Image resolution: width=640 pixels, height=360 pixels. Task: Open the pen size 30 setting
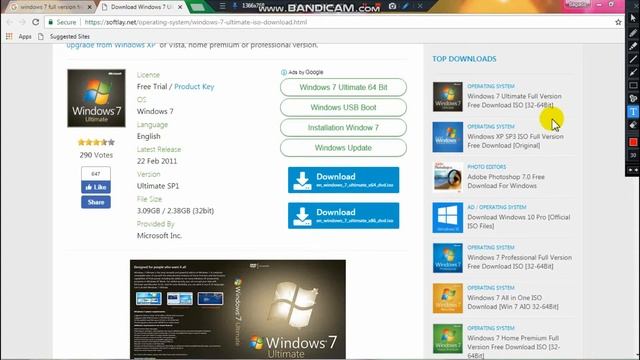[633, 156]
